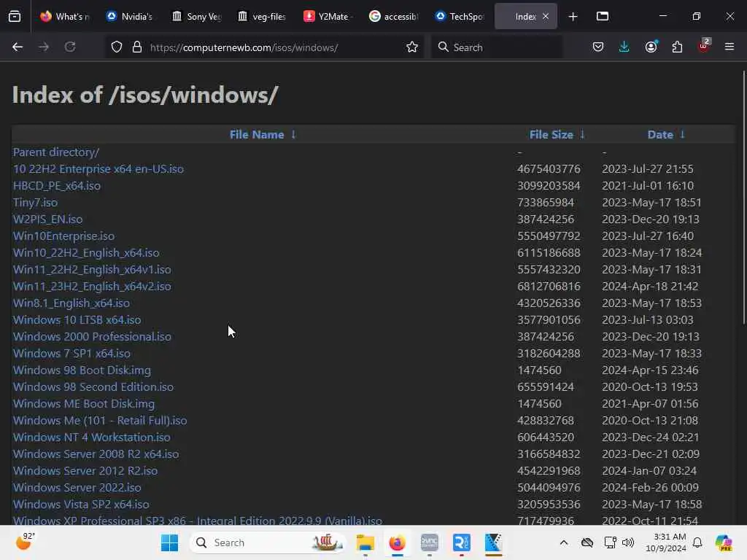The height and width of the screenshot is (560, 747).
Task: Switch to the What's n tab
Action: 65,17
